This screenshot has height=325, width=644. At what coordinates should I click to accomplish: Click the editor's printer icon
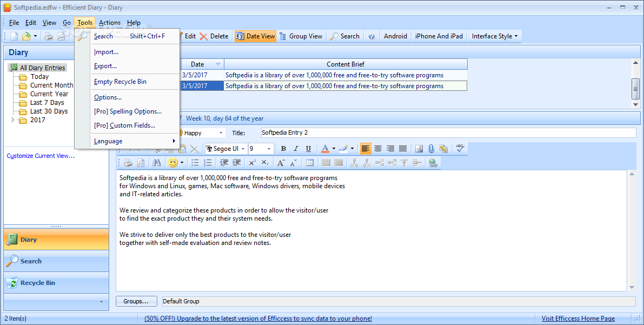pos(128,163)
